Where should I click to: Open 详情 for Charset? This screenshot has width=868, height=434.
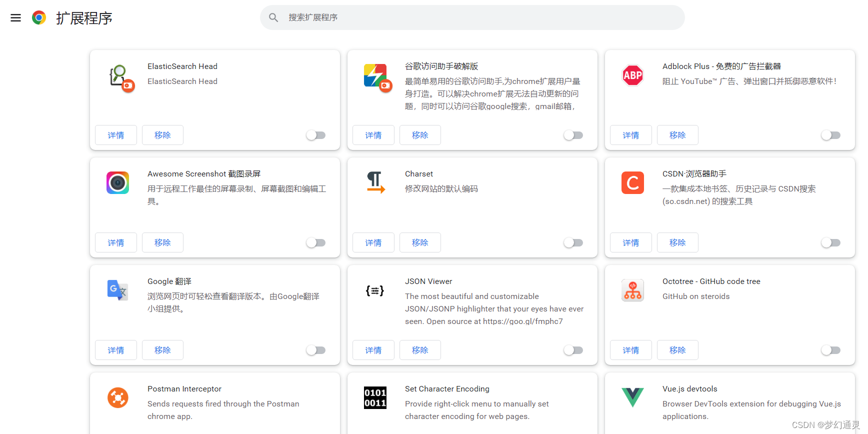pyautogui.click(x=373, y=242)
